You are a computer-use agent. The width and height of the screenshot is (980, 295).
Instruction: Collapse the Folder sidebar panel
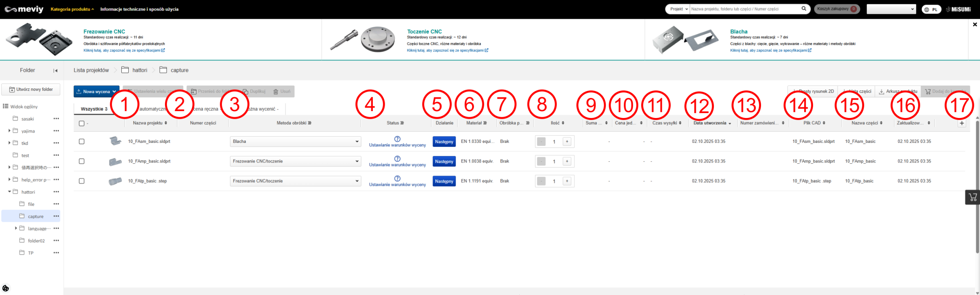coord(56,70)
